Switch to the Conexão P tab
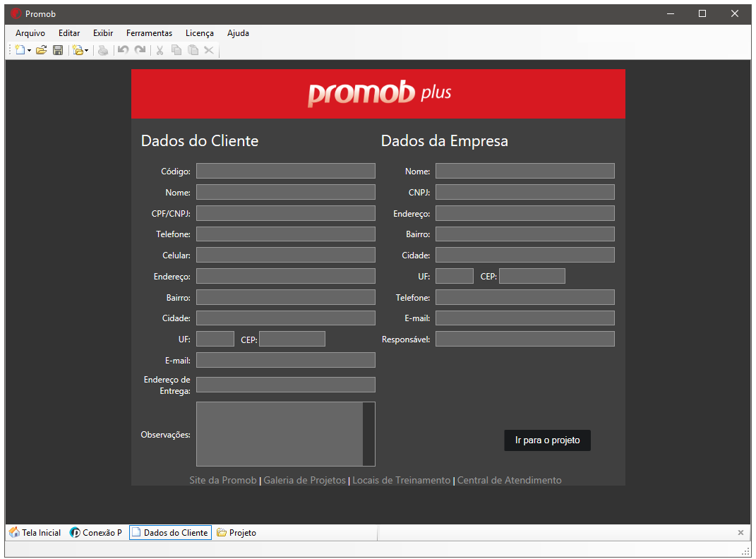This screenshot has width=756, height=559. tap(96, 532)
